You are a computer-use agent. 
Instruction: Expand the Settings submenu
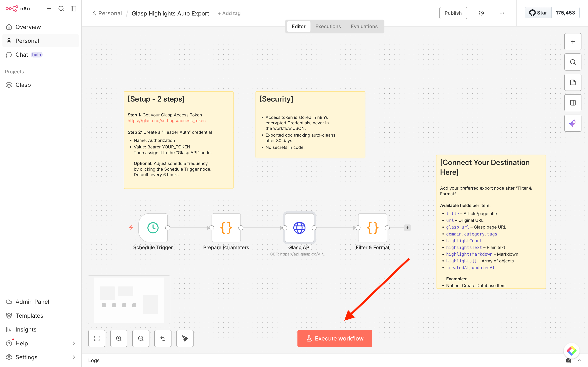pyautogui.click(x=74, y=357)
